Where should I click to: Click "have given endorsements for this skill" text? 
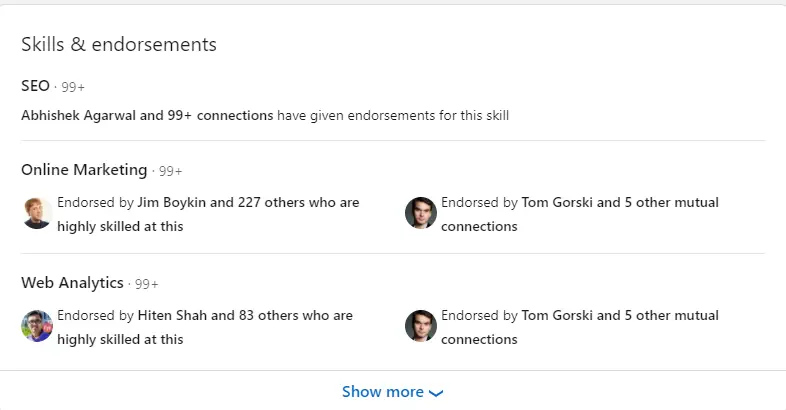pyautogui.click(x=393, y=115)
